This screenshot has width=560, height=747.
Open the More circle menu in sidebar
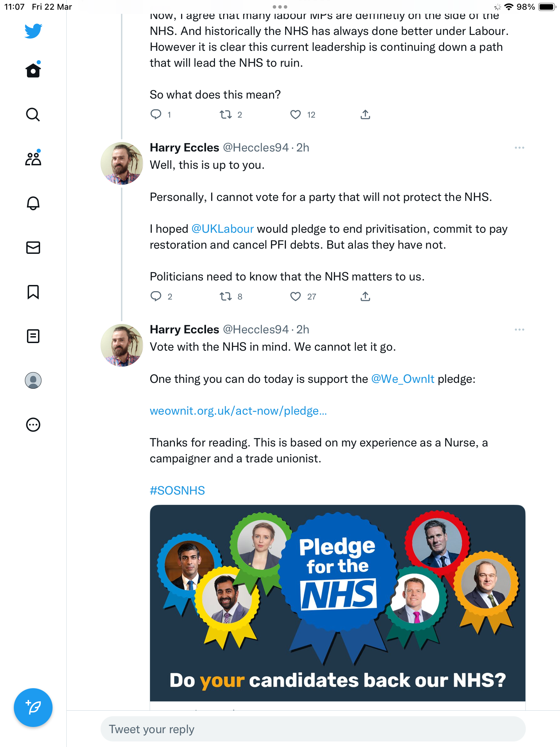pos(33,424)
